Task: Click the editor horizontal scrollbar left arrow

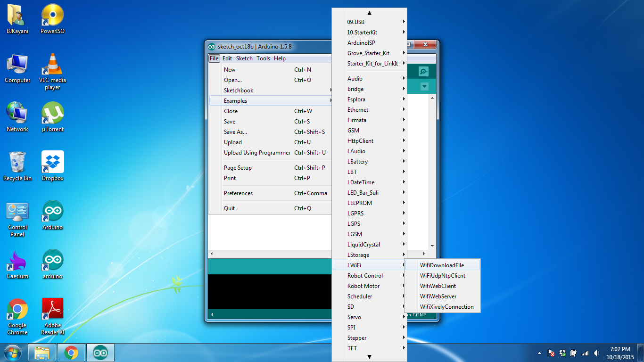Action: click(212, 254)
